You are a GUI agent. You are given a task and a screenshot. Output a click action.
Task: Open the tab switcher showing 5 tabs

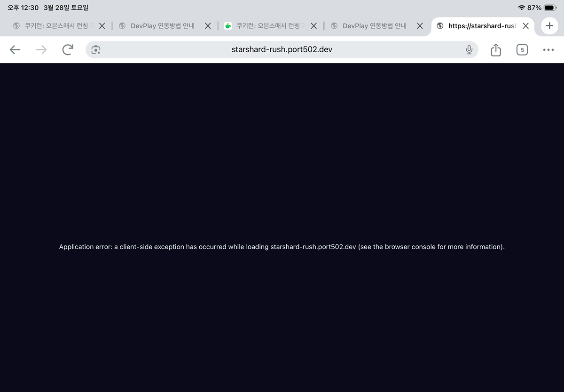click(522, 50)
